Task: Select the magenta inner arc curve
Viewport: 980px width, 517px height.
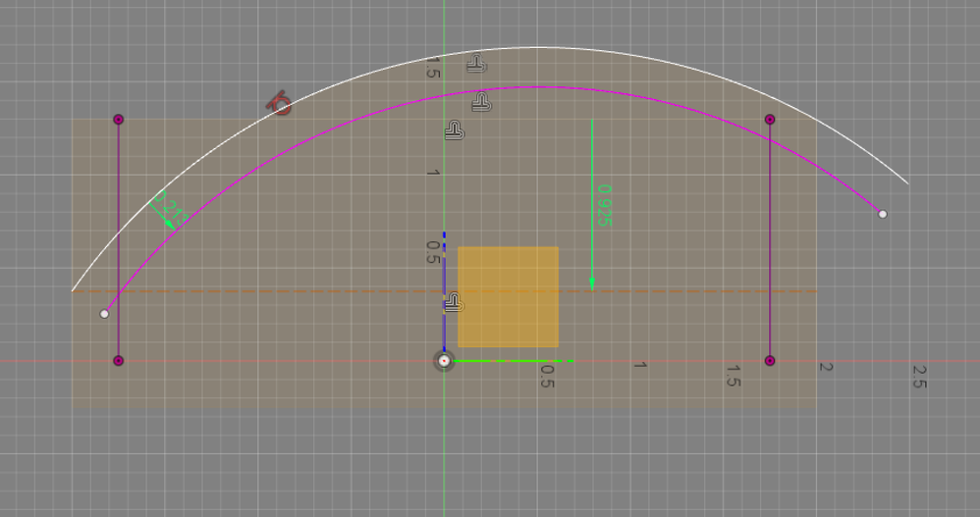Action: click(x=537, y=87)
